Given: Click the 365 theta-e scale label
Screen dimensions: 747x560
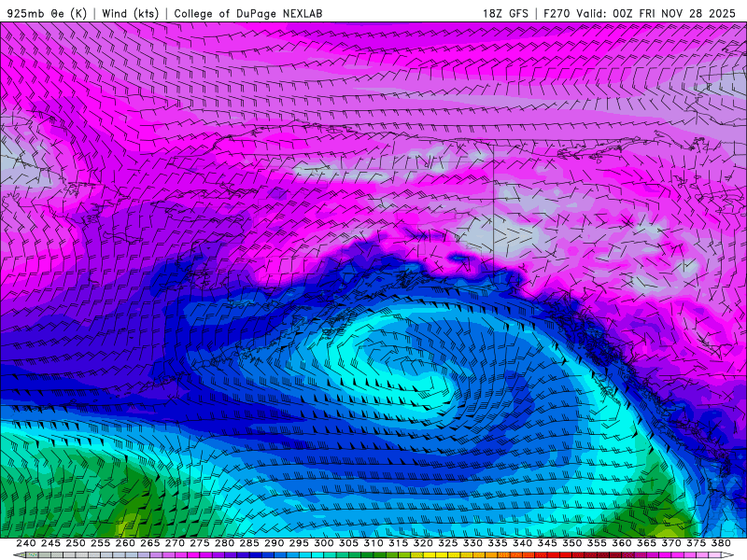Looking at the screenshot, I should pos(646,543).
